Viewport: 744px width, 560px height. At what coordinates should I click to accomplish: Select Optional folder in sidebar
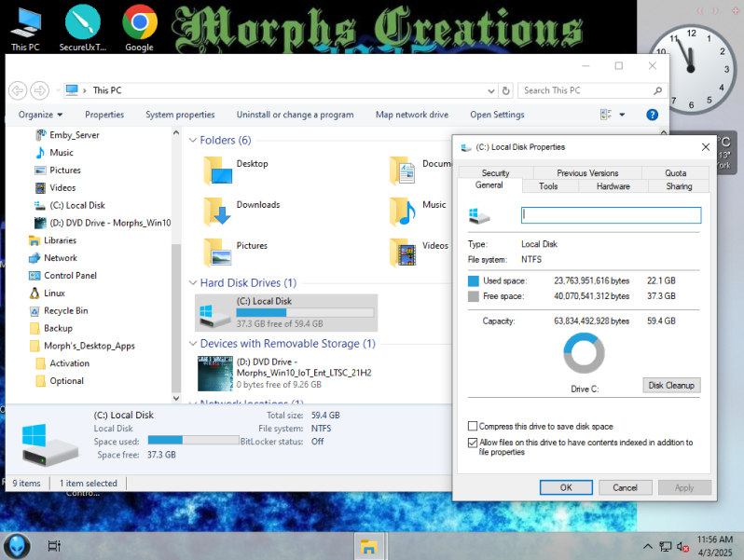pyautogui.click(x=60, y=381)
